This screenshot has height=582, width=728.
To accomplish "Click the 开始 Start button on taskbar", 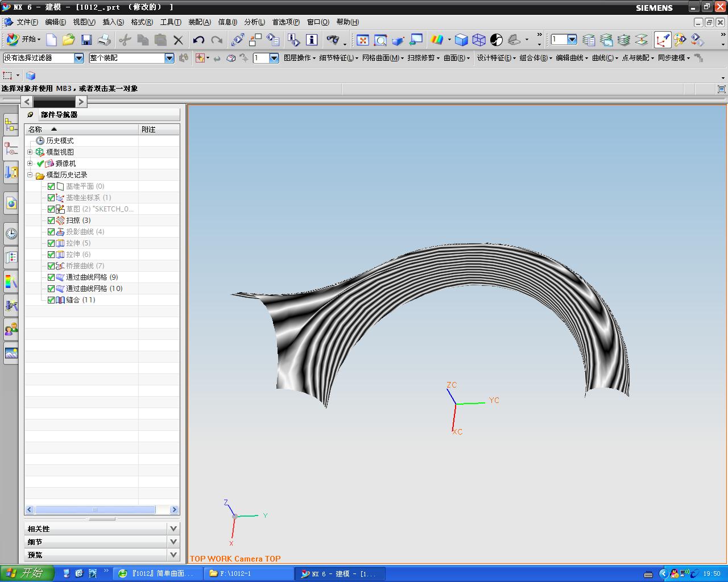I will click(27, 573).
